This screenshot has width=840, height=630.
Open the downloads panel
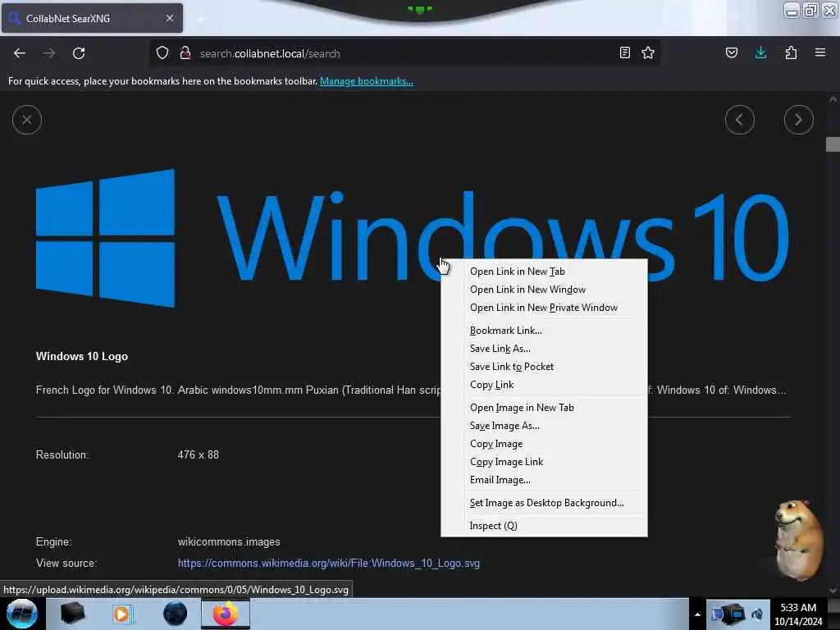(x=760, y=52)
